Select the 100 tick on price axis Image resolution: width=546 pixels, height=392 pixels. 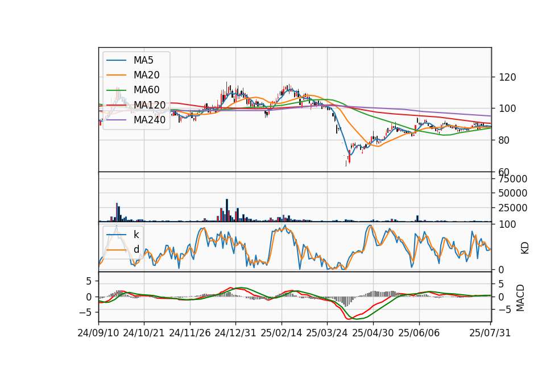pos(507,109)
